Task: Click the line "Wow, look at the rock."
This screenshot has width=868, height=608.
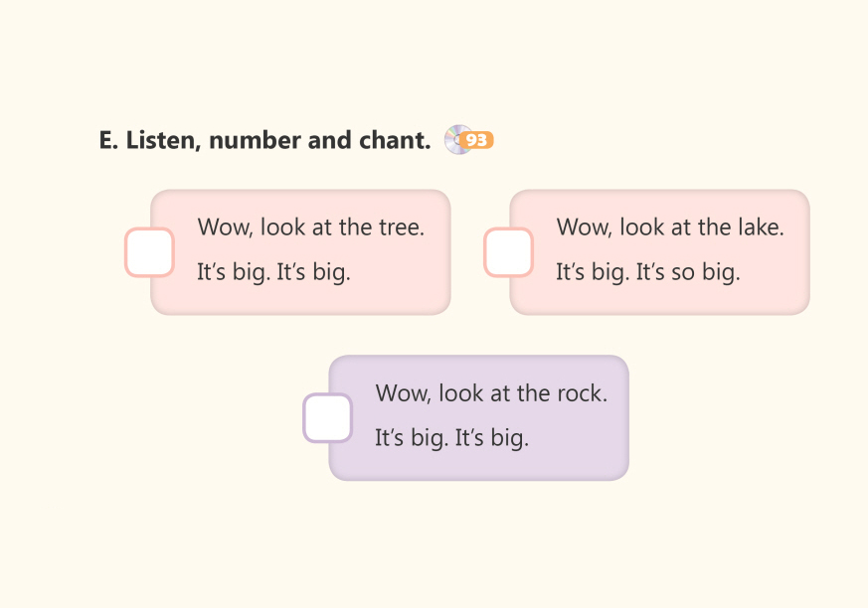Action: pyautogui.click(x=490, y=393)
